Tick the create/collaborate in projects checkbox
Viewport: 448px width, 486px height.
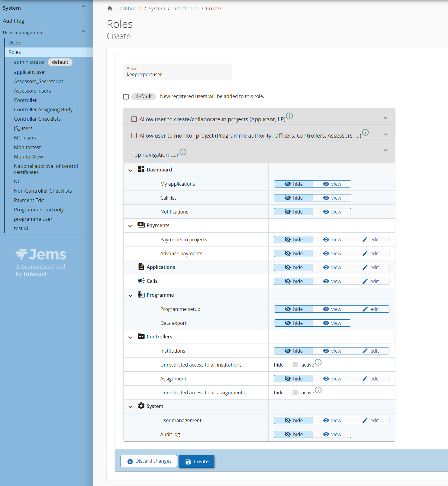[x=134, y=119]
